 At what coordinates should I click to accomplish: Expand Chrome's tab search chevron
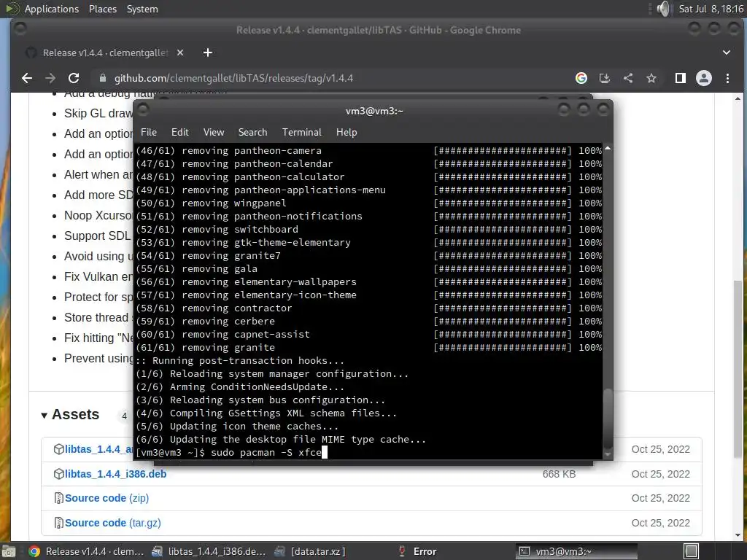727,52
